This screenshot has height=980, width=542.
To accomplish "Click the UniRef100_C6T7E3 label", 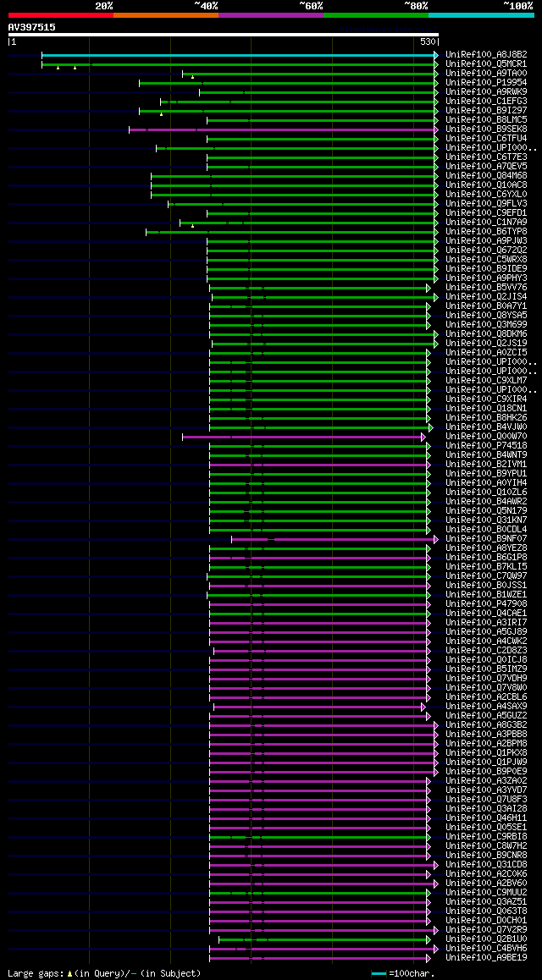I will coord(486,157).
